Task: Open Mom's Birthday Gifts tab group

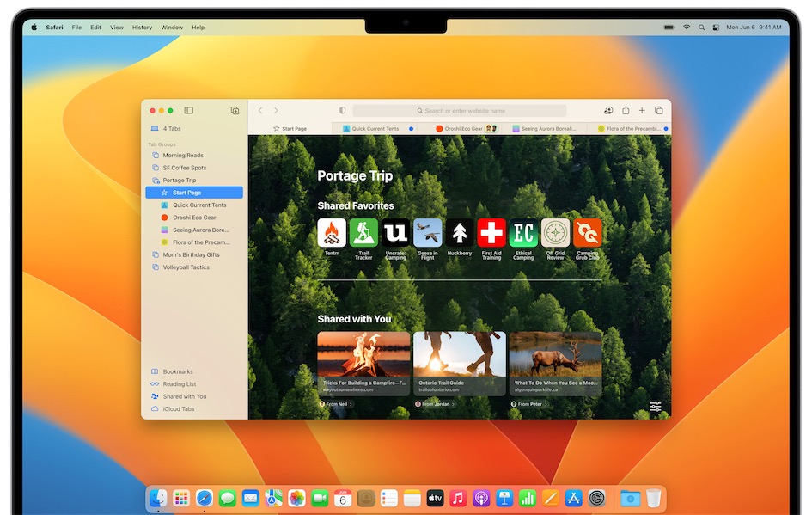Action: click(194, 254)
